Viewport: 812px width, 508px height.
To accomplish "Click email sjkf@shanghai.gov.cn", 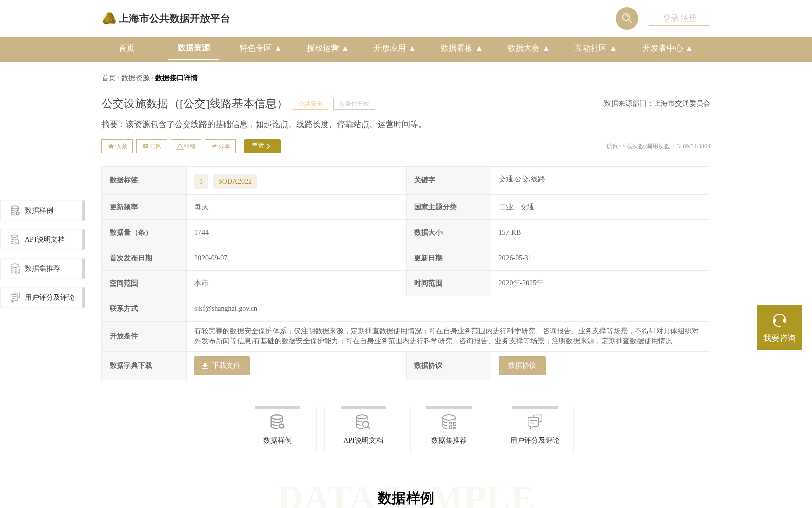I will (x=226, y=308).
